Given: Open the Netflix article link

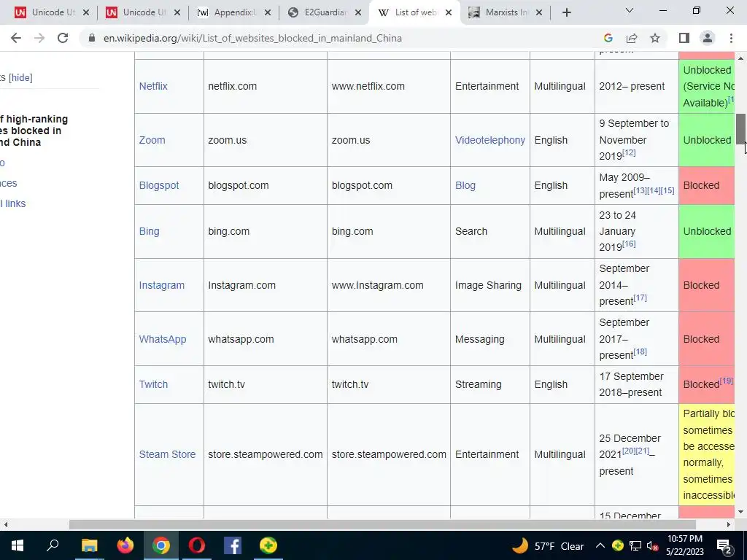Looking at the screenshot, I should click(x=153, y=86).
